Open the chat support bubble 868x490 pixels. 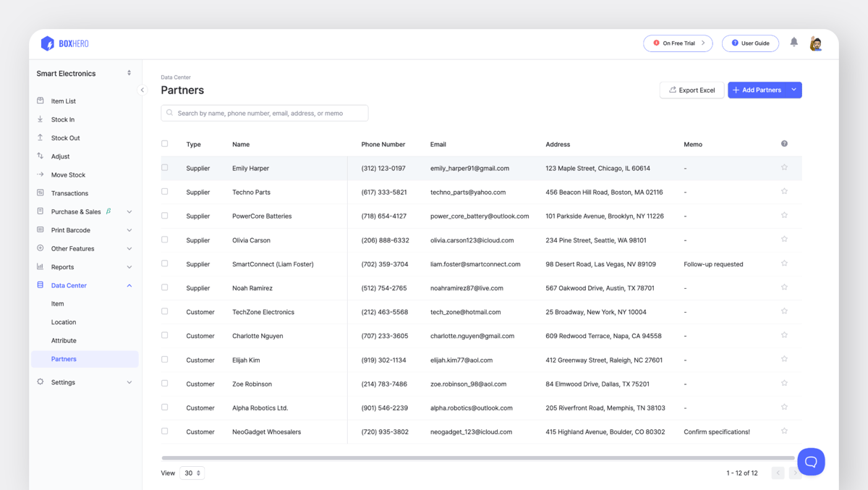(x=811, y=461)
